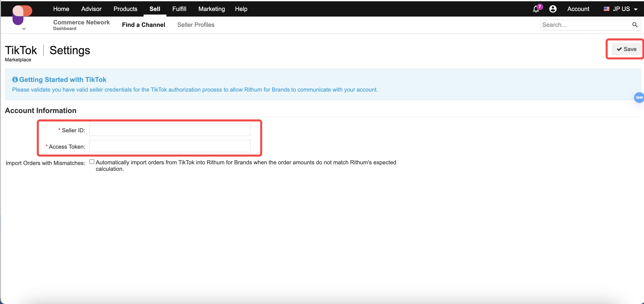The image size is (644, 304).
Task: Click the search magnifier icon
Action: pyautogui.click(x=635, y=25)
